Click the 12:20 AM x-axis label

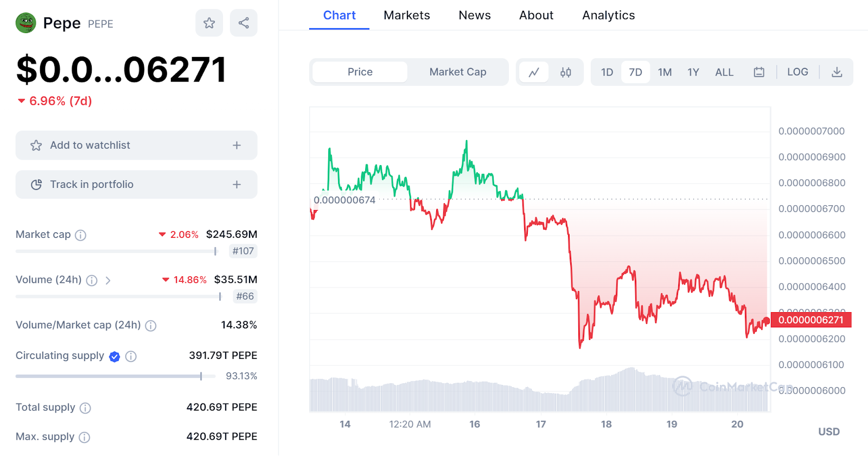click(x=410, y=425)
